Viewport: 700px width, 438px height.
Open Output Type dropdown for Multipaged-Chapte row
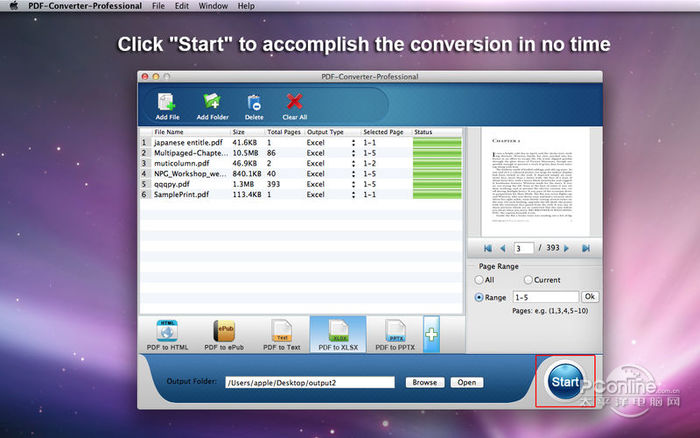pyautogui.click(x=353, y=153)
